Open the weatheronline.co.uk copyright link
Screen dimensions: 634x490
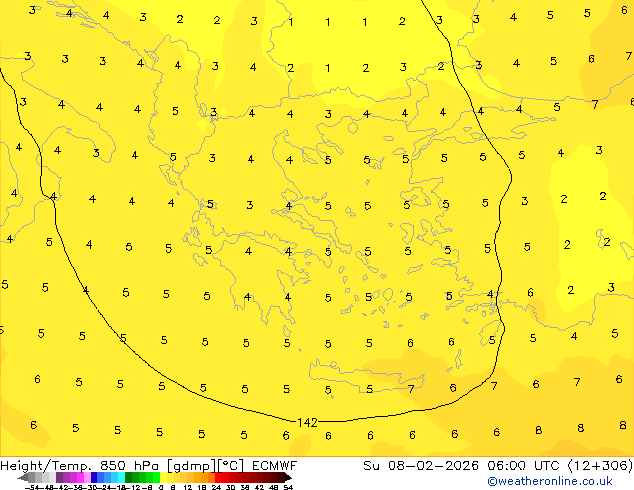549,481
